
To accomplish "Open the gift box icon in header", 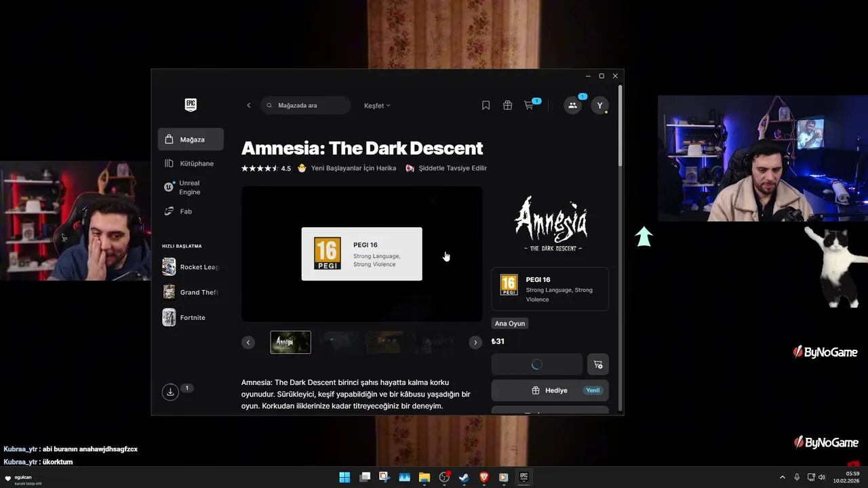I will 507,105.
